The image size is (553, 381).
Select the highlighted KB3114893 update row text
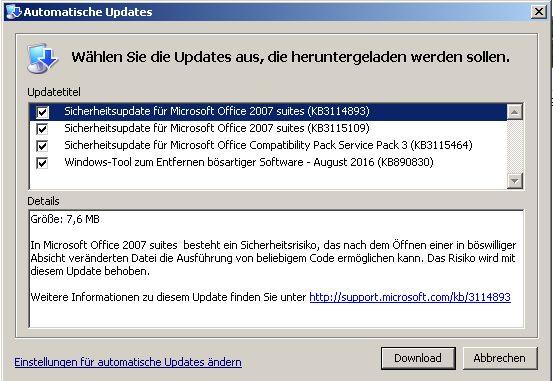pyautogui.click(x=217, y=111)
